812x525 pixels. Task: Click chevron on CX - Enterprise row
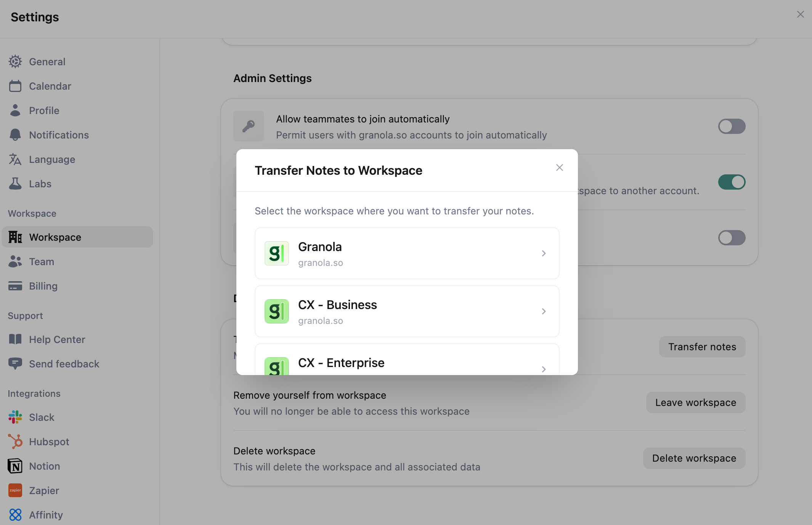[x=544, y=369]
